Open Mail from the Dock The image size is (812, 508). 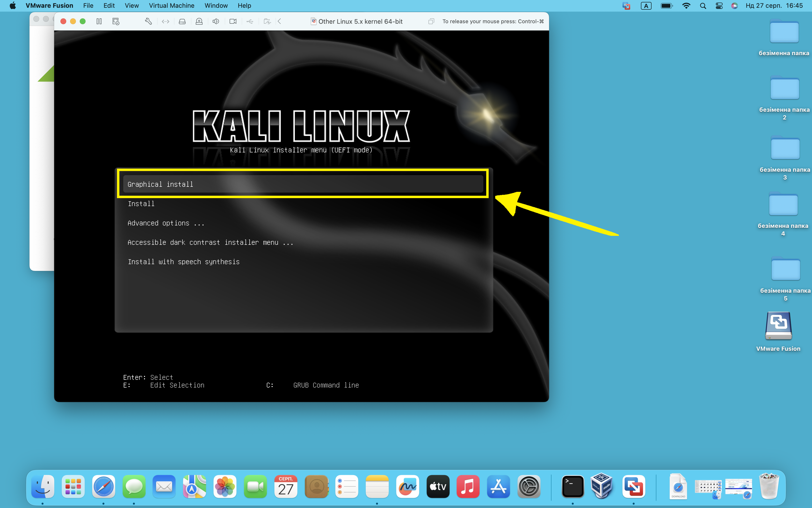(164, 486)
